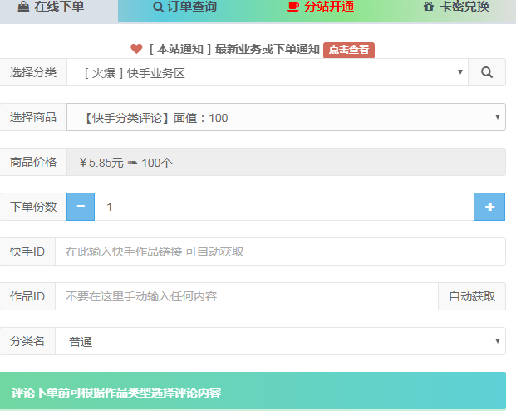516x420 pixels.
Task: Click the 自动获取 button
Action: (x=471, y=296)
